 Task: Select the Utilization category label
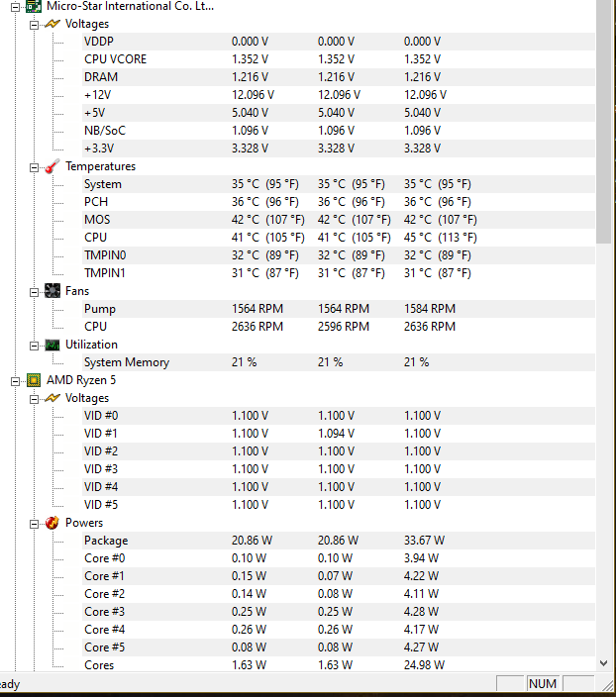(x=91, y=345)
